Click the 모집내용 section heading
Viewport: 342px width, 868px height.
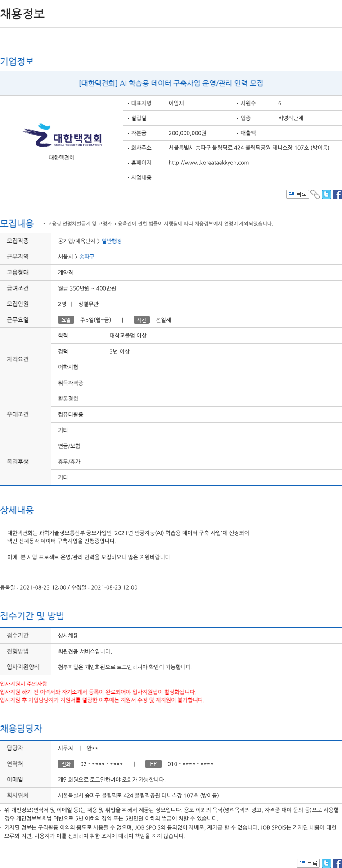coord(17,223)
